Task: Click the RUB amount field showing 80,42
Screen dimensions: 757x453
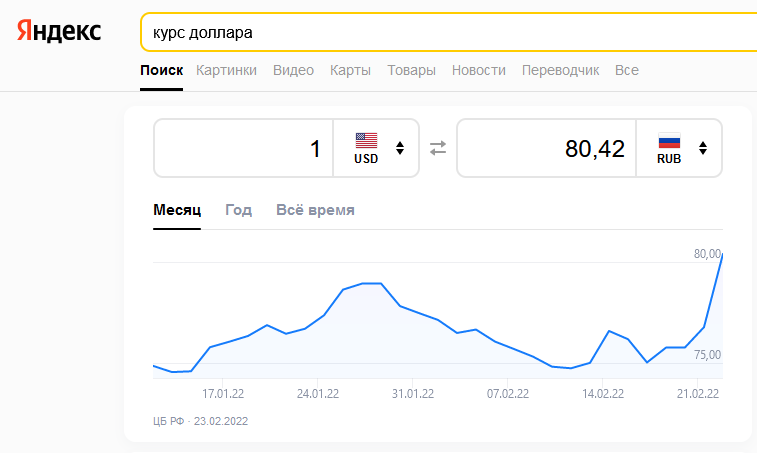Action: tap(546, 148)
